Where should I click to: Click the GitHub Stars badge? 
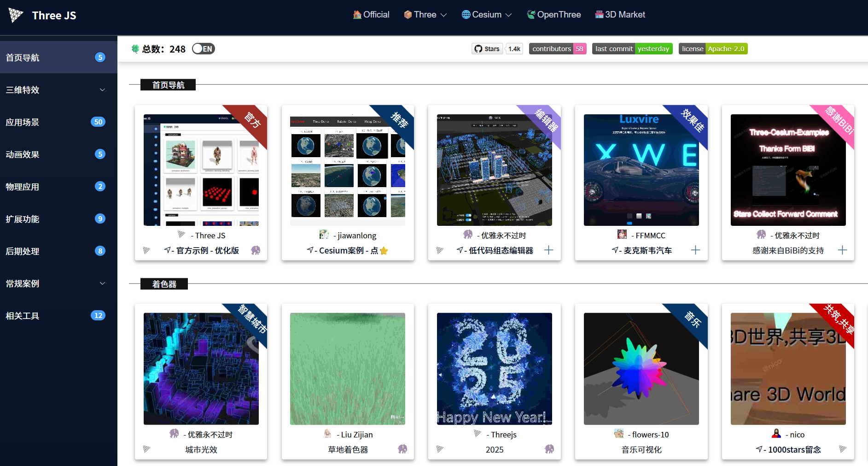(487, 49)
